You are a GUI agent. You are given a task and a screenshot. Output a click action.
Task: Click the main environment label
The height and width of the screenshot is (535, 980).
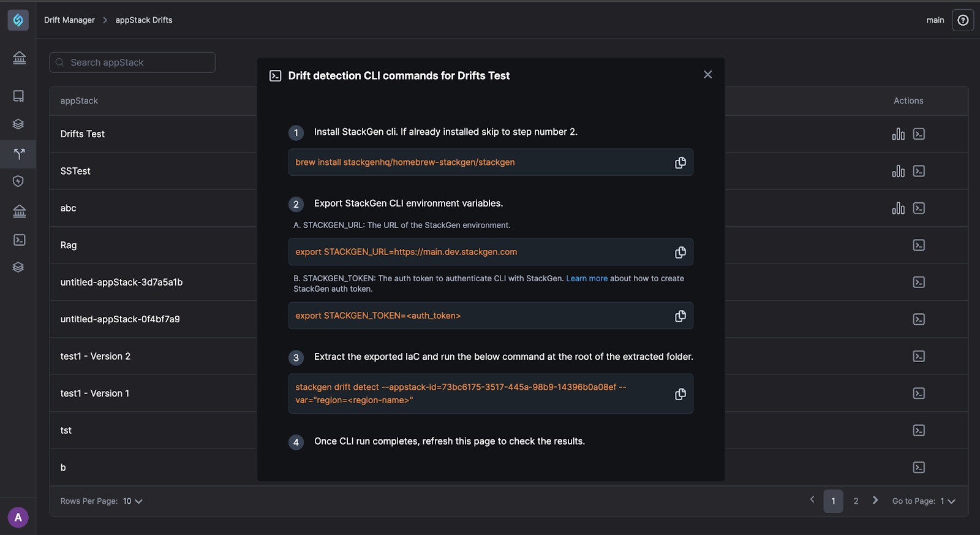coord(935,20)
